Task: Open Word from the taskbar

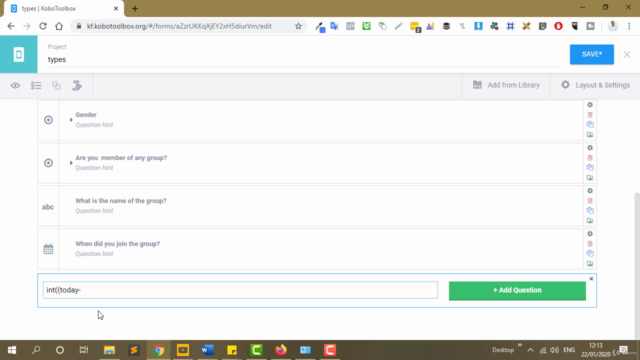Action: pyautogui.click(x=207, y=350)
